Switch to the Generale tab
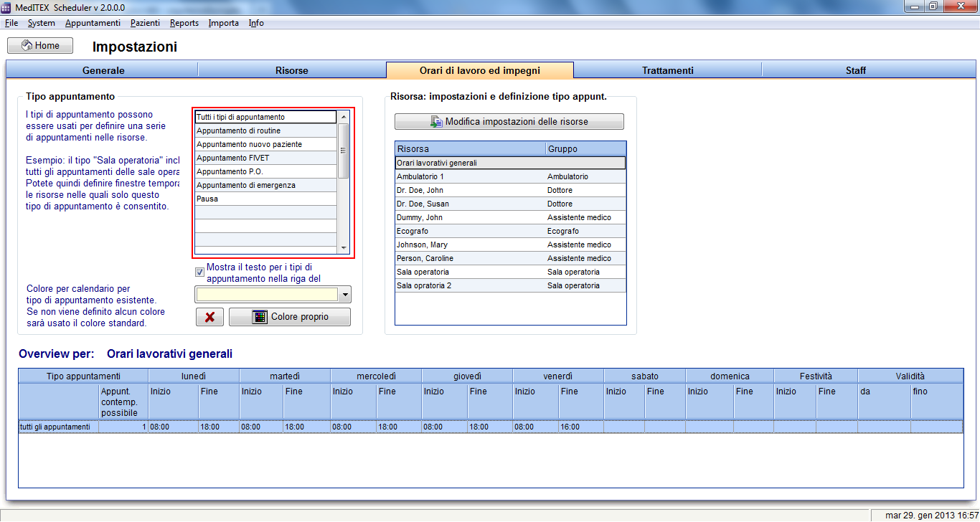 pos(103,70)
